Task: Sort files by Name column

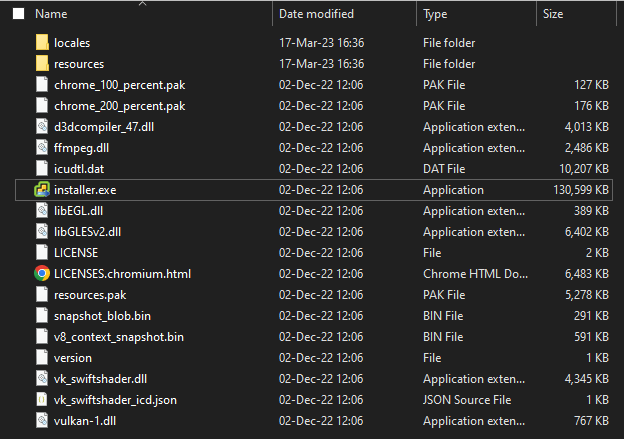Action: point(51,14)
